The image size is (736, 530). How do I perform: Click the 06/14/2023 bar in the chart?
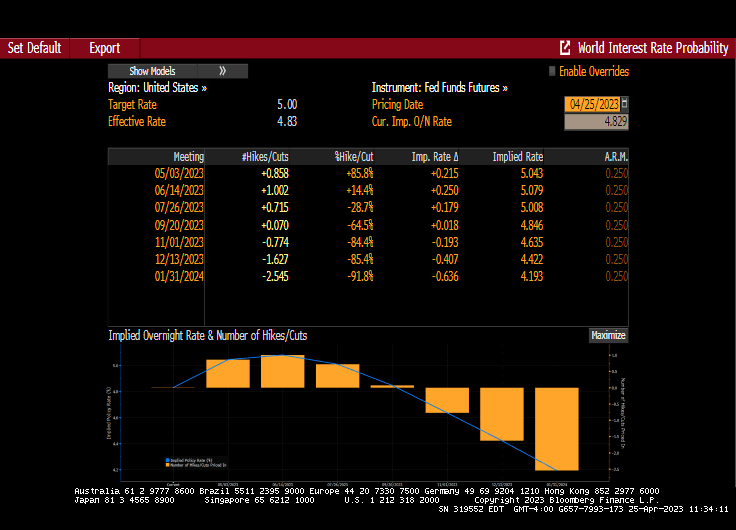(x=282, y=371)
